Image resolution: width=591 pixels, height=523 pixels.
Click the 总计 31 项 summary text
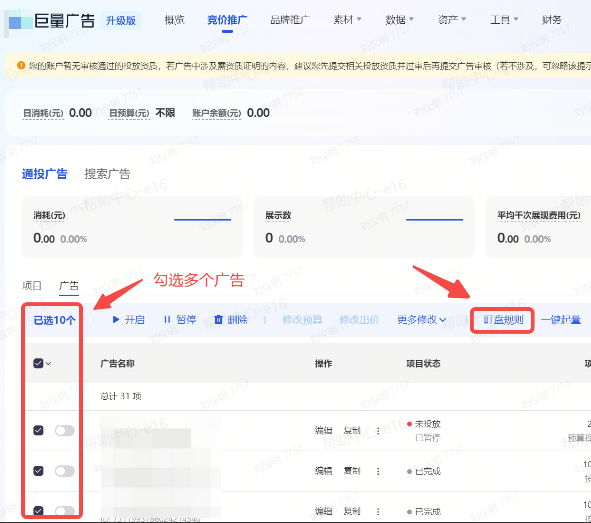tap(121, 396)
